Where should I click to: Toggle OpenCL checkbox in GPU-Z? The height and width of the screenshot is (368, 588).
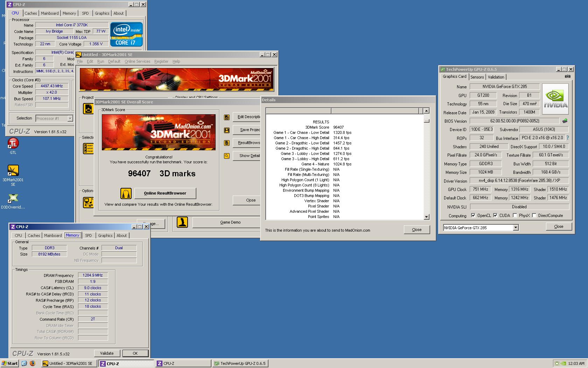[473, 216]
